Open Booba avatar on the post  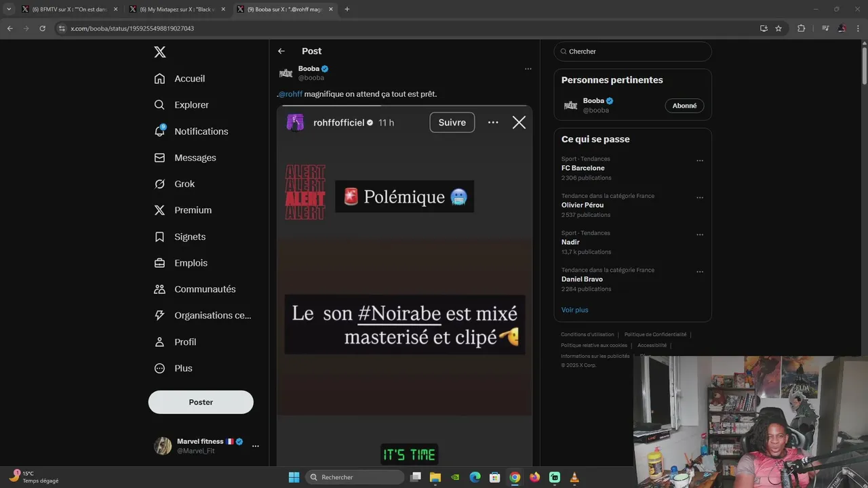coord(285,73)
